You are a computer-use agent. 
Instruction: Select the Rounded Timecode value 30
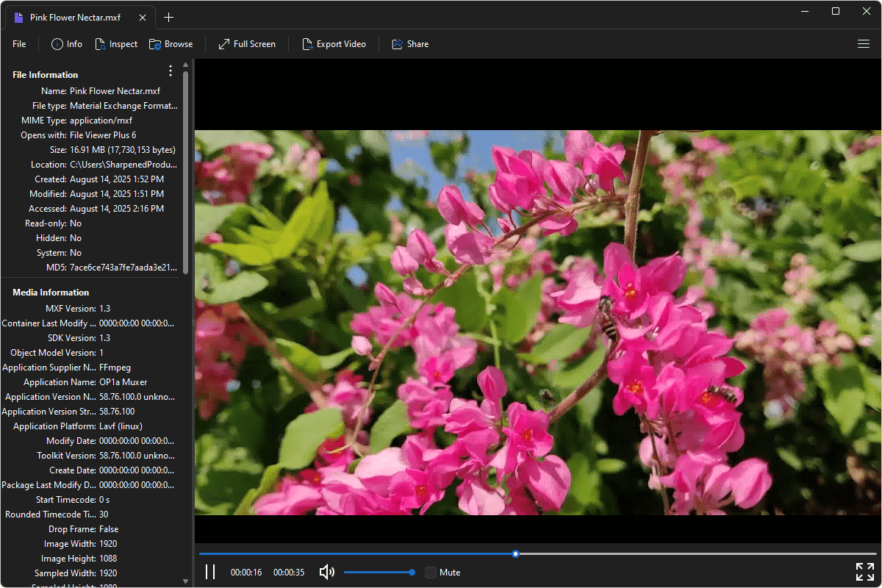pos(104,514)
